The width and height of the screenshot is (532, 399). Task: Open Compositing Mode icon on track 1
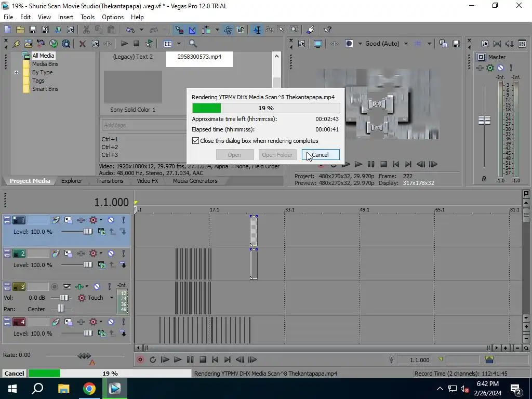(x=101, y=232)
